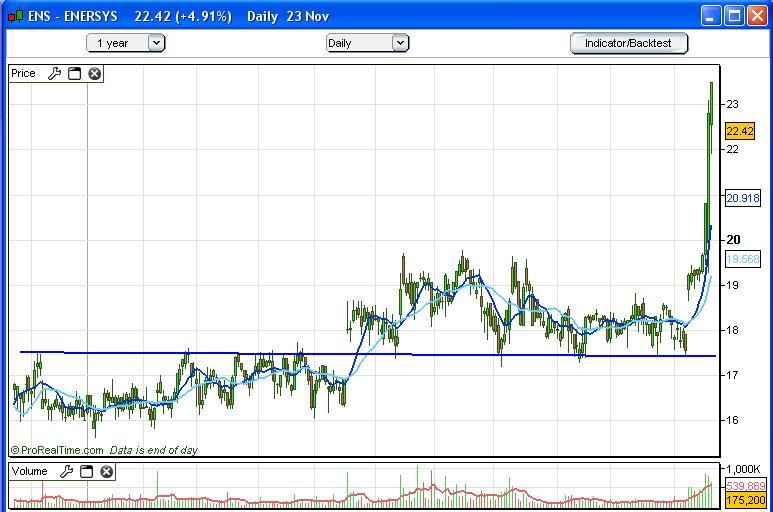The image size is (773, 512).
Task: Remove the Volume panel with X icon
Action: 106,472
